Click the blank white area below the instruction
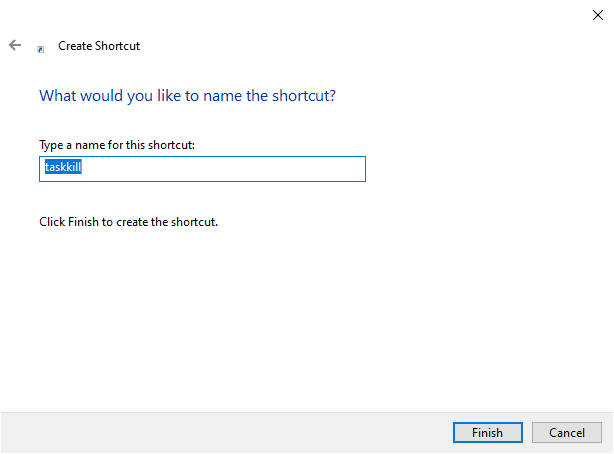 [x=300, y=320]
